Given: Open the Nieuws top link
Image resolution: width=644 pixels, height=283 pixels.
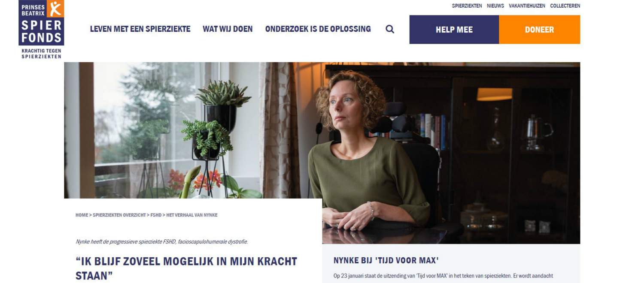Looking at the screenshot, I should (495, 6).
